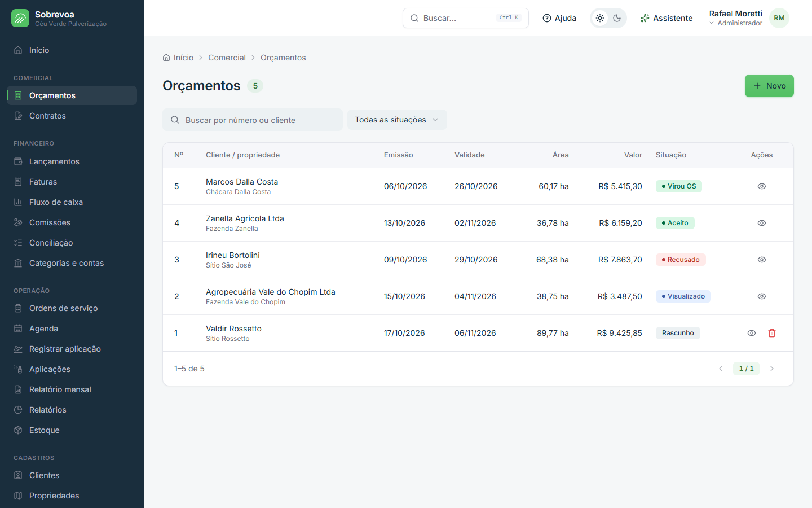Viewport: 812px width, 508px height.
Task: Open Rafael Moretti user menu
Action: coord(749,18)
